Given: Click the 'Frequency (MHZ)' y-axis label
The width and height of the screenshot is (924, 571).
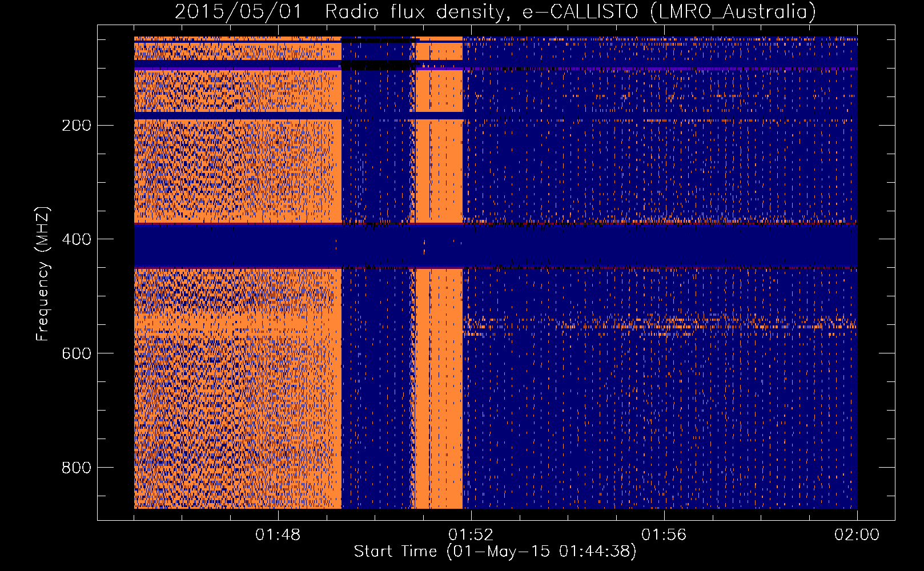Looking at the screenshot, I should [x=43, y=274].
